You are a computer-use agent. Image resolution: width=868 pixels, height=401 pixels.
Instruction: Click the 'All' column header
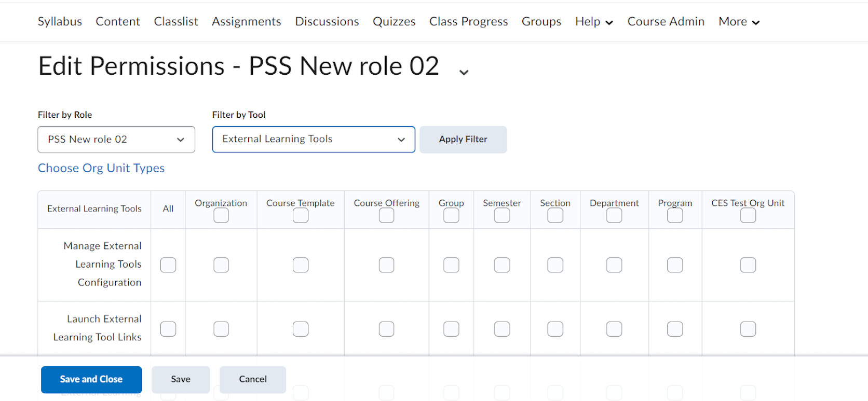coord(168,209)
